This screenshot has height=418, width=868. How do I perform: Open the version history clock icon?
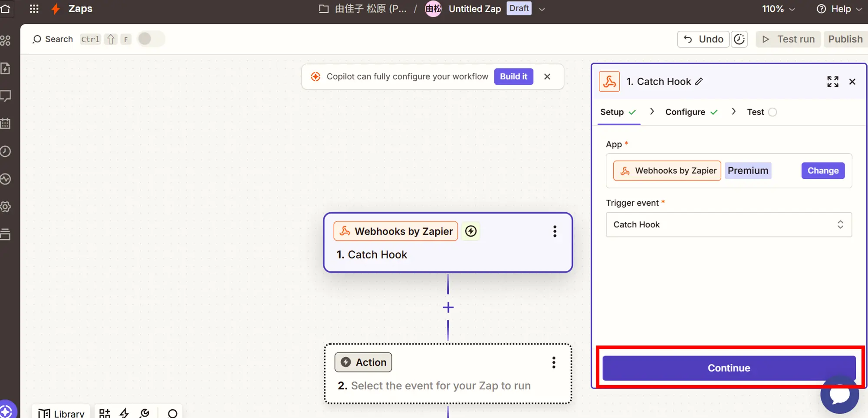click(x=739, y=39)
